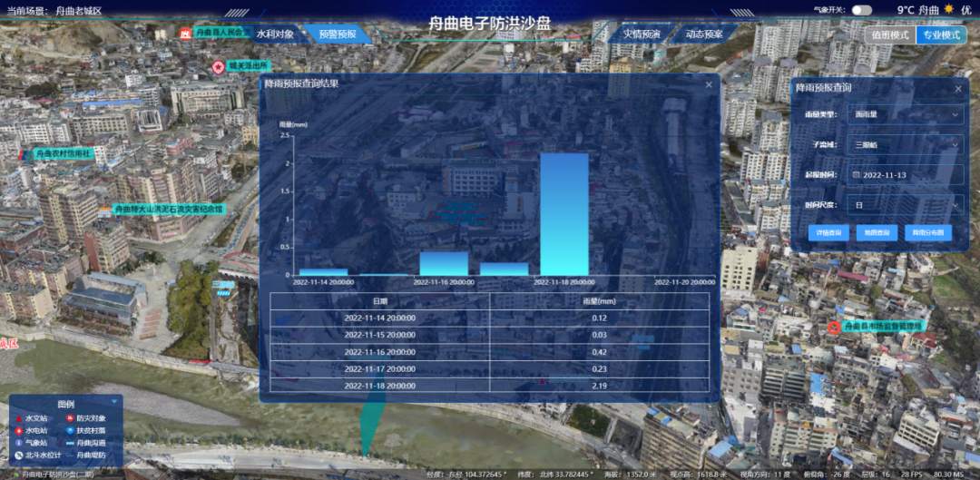Click the 舟曲农村信用社 map marker icon
The width and height of the screenshot is (980, 480).
coord(26,154)
